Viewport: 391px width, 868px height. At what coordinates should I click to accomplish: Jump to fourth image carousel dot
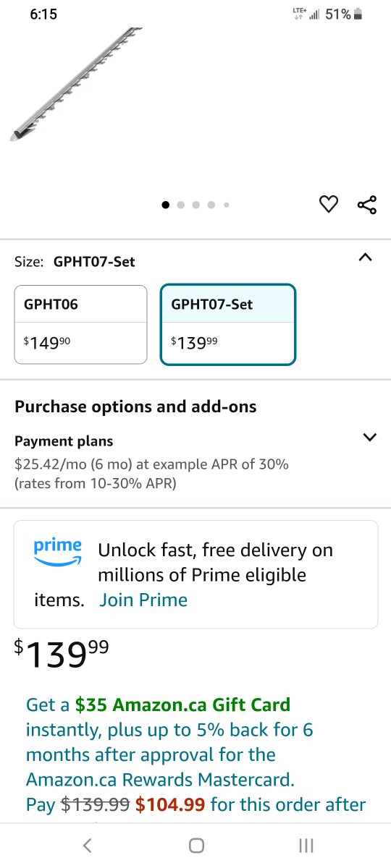211,205
